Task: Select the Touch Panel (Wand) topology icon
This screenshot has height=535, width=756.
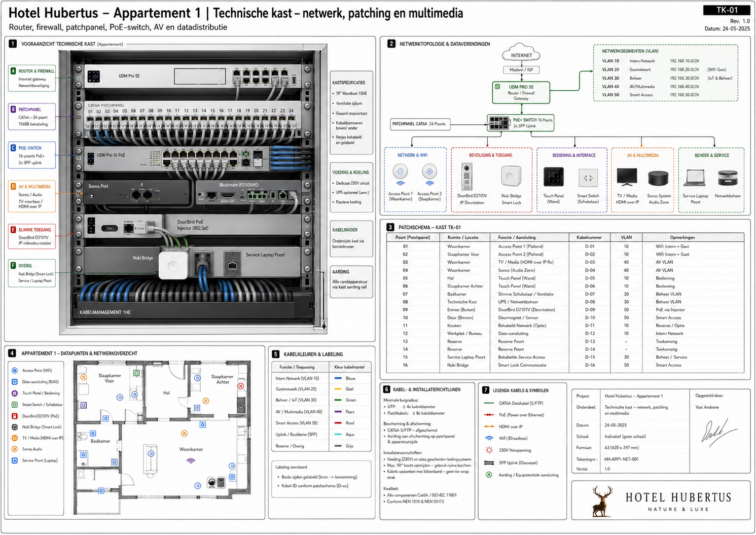Action: click(553, 177)
